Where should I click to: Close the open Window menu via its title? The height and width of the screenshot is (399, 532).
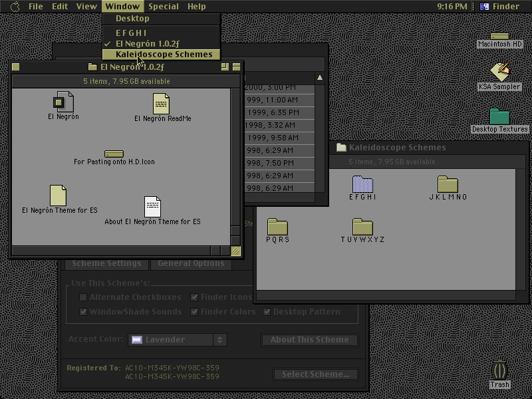tap(122, 7)
